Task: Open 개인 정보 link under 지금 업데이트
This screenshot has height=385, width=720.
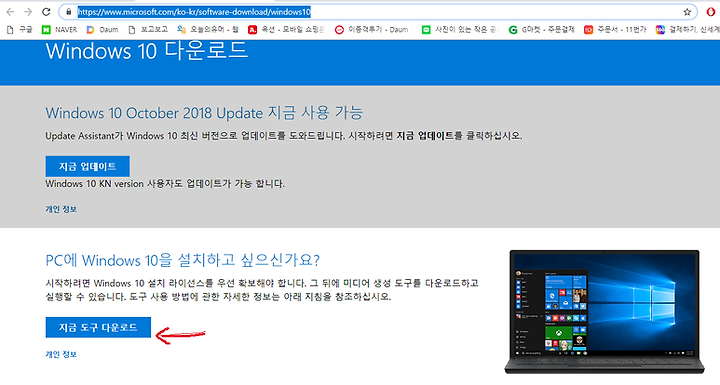Action: point(61,209)
